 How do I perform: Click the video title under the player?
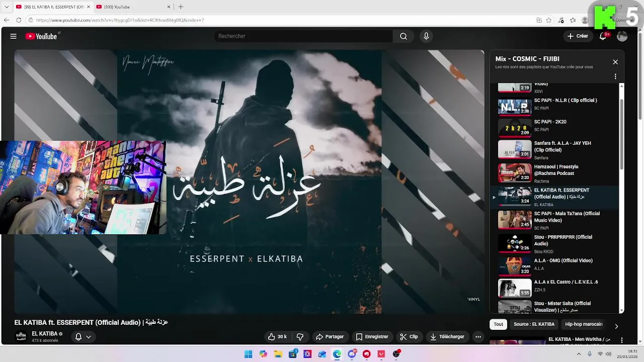(x=91, y=322)
